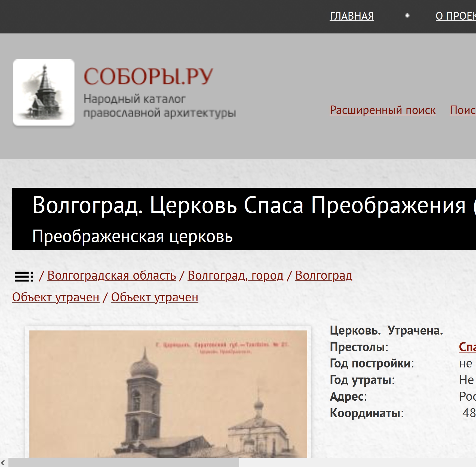Open the Поиск link beside Расширенный поиск

463,110
